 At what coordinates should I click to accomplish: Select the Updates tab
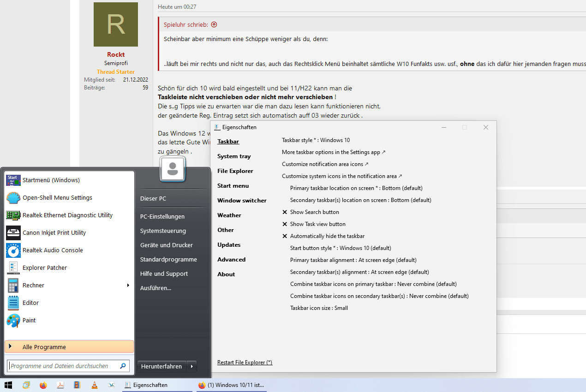tap(229, 245)
